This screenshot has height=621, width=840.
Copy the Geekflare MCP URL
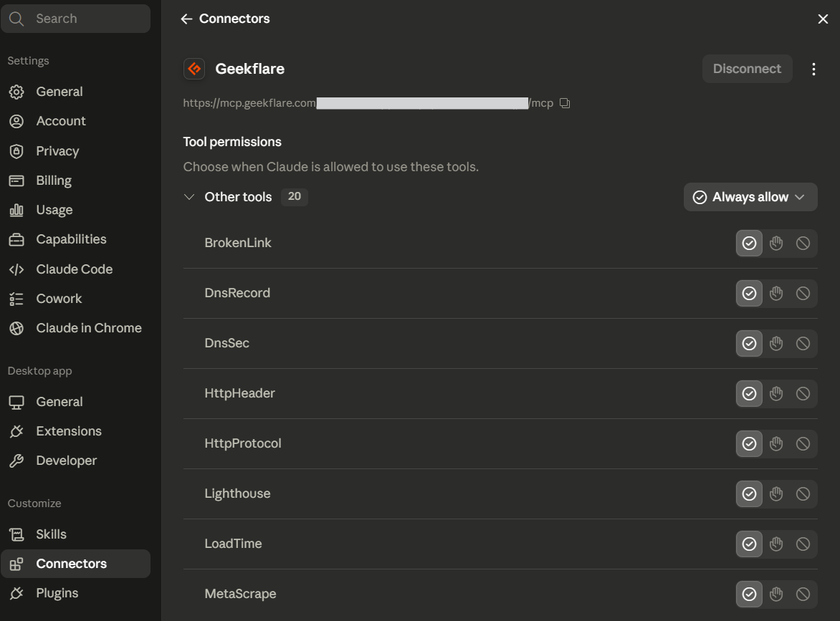565,103
